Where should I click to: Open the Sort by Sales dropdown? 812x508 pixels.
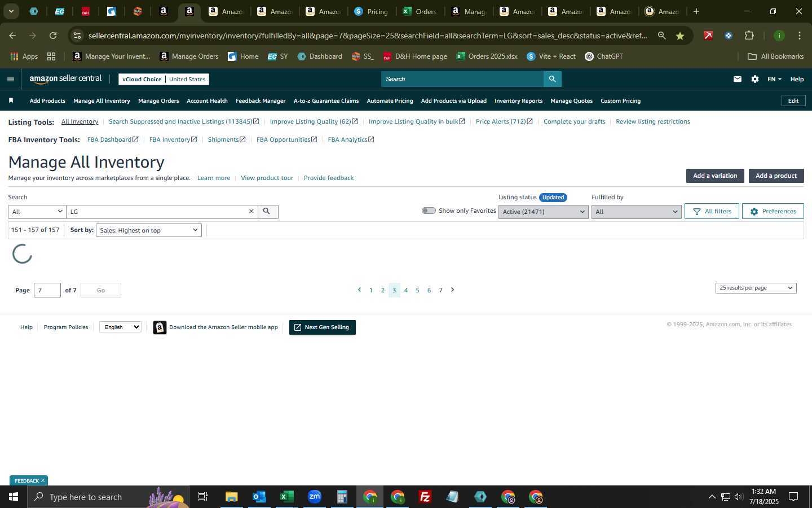(149, 230)
